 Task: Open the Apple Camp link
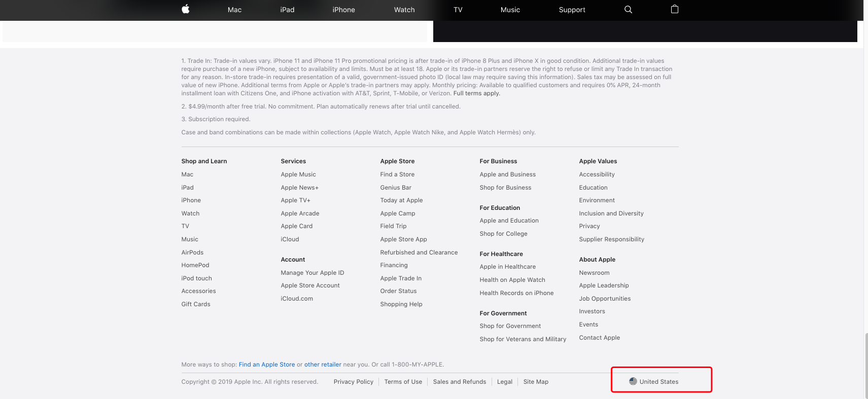[398, 213]
